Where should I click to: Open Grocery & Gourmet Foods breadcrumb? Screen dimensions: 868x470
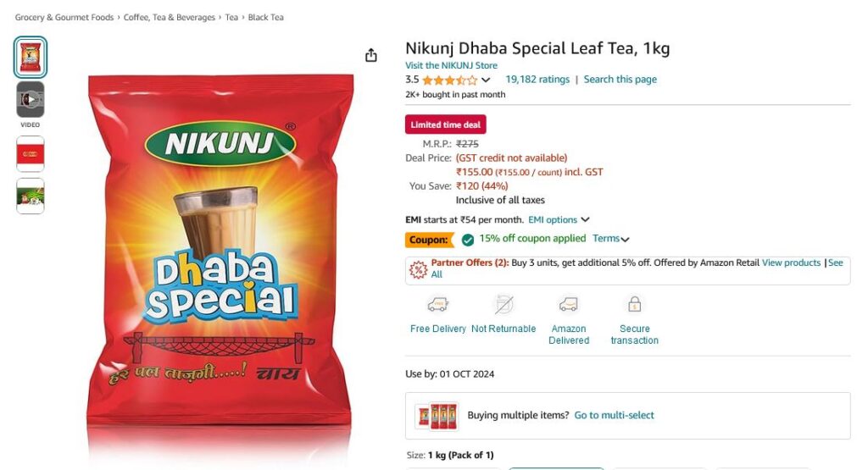click(64, 17)
